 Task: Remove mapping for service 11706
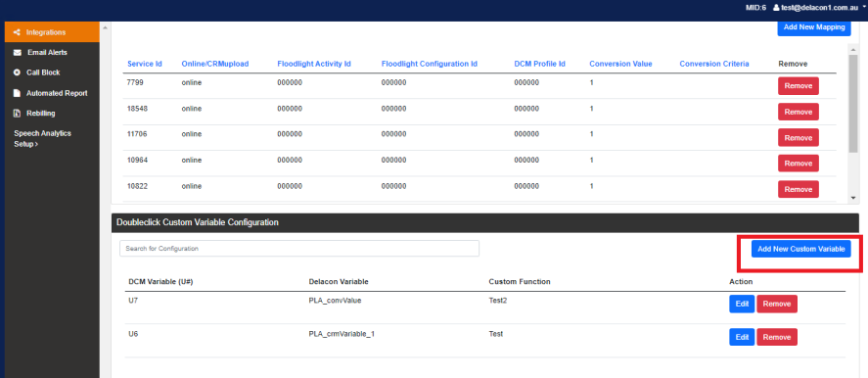798,137
